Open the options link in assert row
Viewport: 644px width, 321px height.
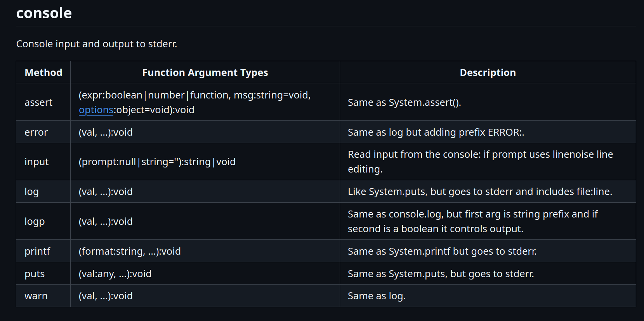pyautogui.click(x=96, y=110)
